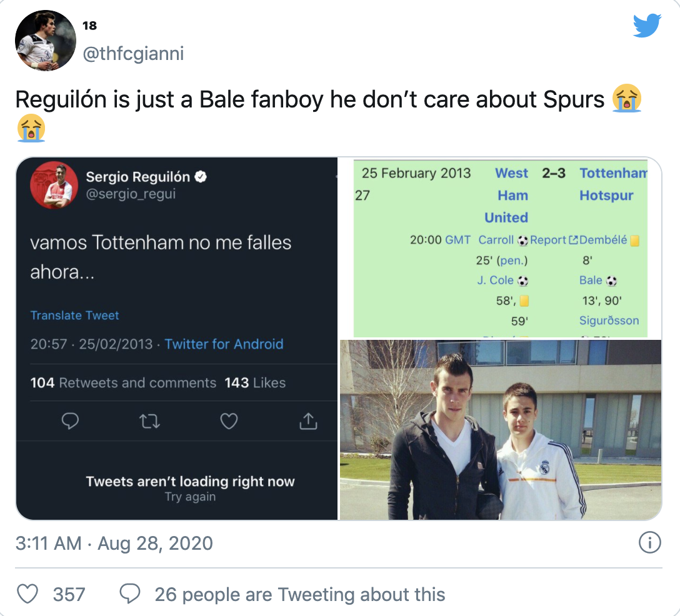Click retweet icon in embedded tweet

[x=149, y=422]
